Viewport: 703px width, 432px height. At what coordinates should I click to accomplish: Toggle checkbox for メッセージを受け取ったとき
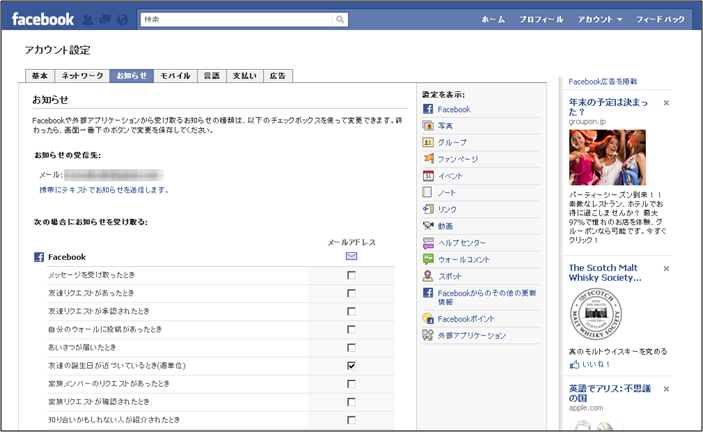(x=352, y=275)
